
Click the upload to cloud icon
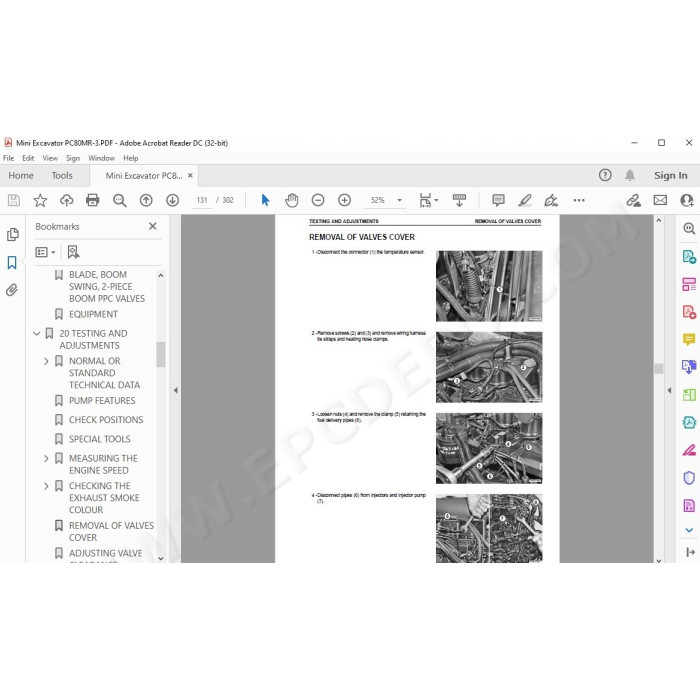[67, 200]
